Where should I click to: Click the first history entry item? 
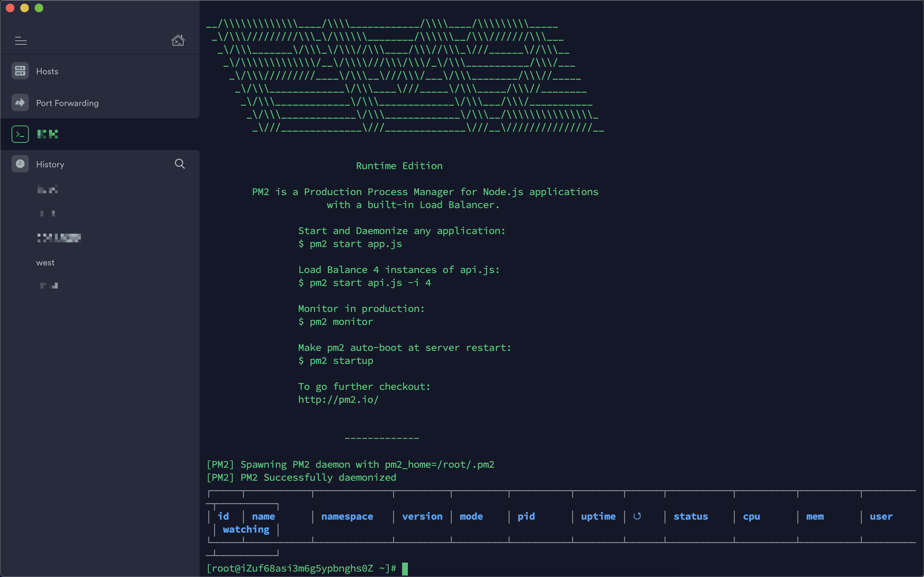coord(47,189)
